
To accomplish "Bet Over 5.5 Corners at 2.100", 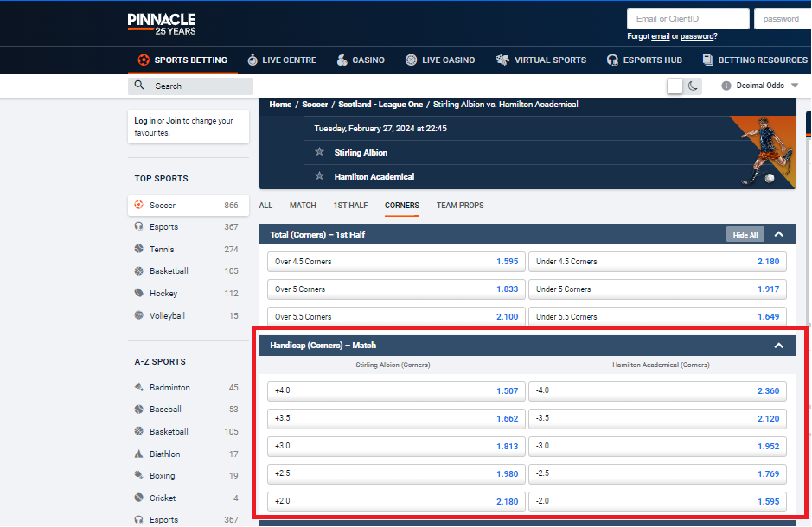I will (396, 316).
